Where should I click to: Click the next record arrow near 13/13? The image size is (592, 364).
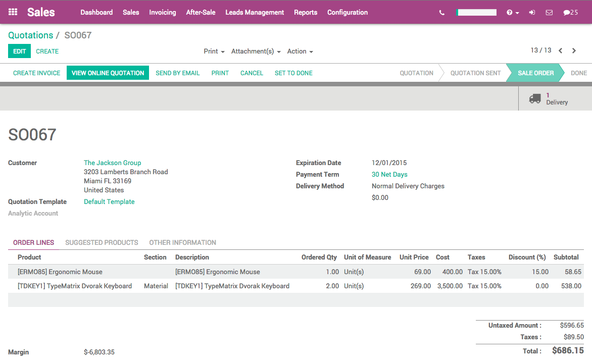(x=574, y=50)
